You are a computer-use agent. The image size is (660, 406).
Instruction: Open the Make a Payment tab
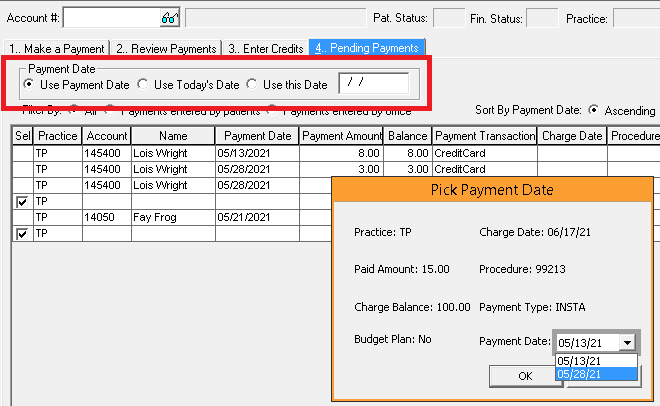point(56,48)
